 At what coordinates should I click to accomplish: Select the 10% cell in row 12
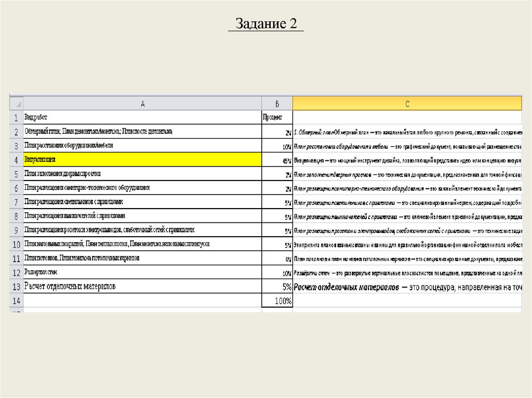point(277,272)
